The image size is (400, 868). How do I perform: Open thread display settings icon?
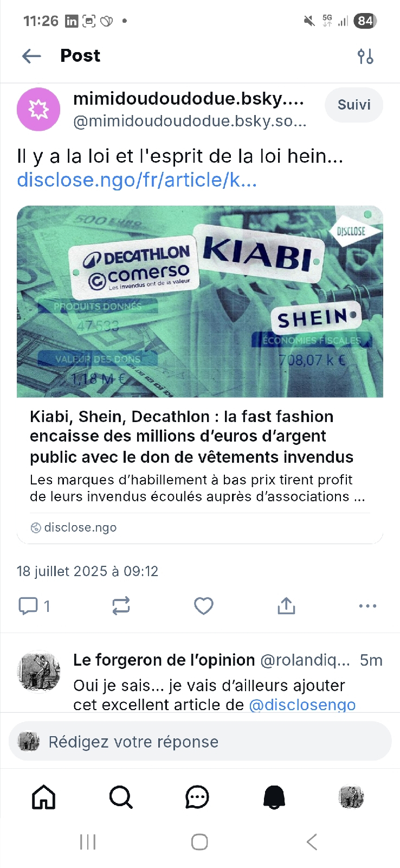(365, 56)
